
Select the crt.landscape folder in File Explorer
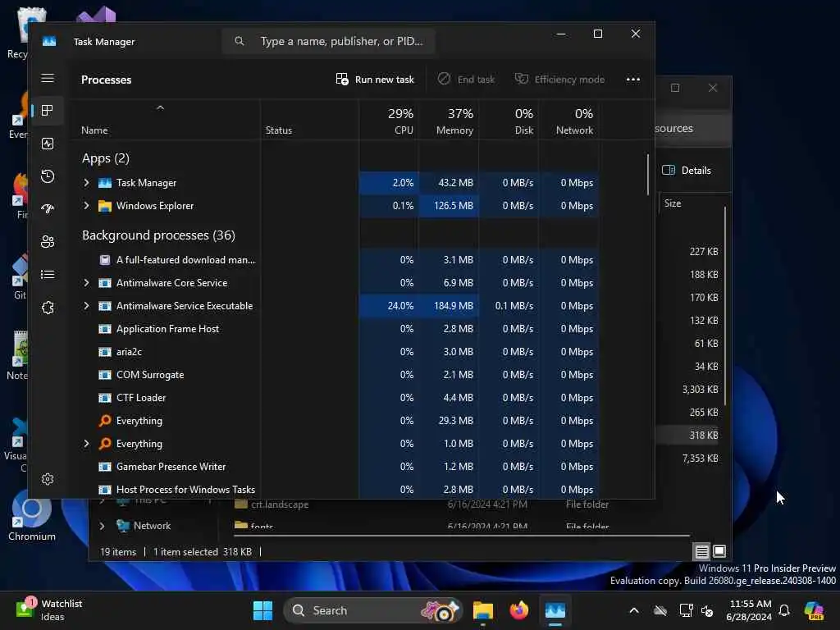pyautogui.click(x=280, y=504)
